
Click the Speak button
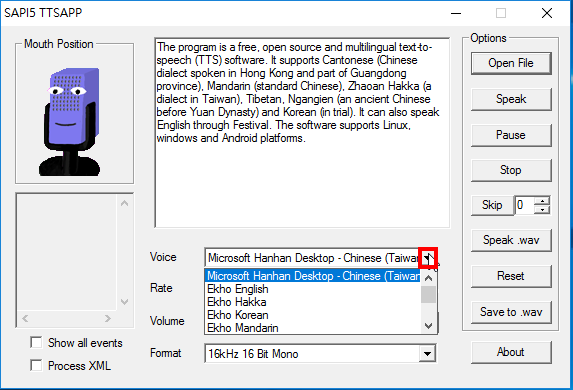coord(511,99)
